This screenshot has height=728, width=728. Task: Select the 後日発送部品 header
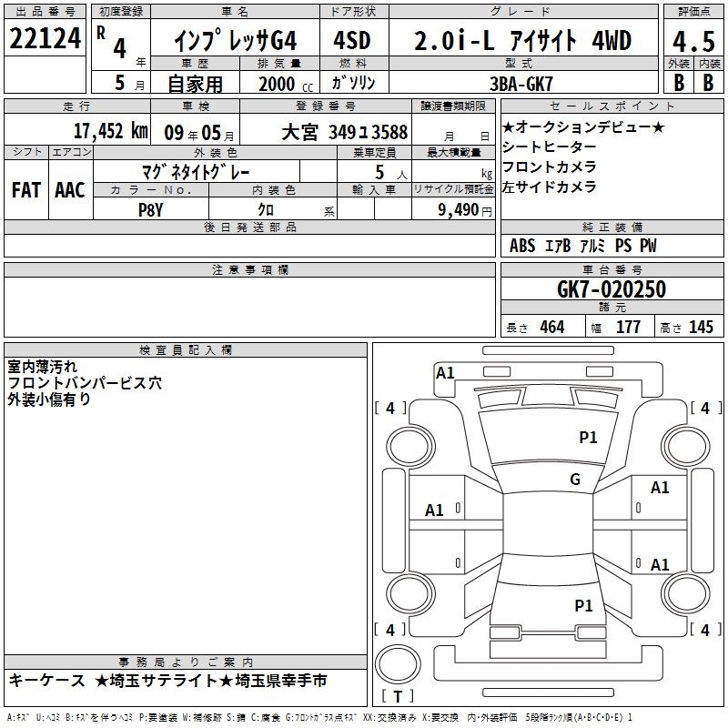click(x=249, y=227)
